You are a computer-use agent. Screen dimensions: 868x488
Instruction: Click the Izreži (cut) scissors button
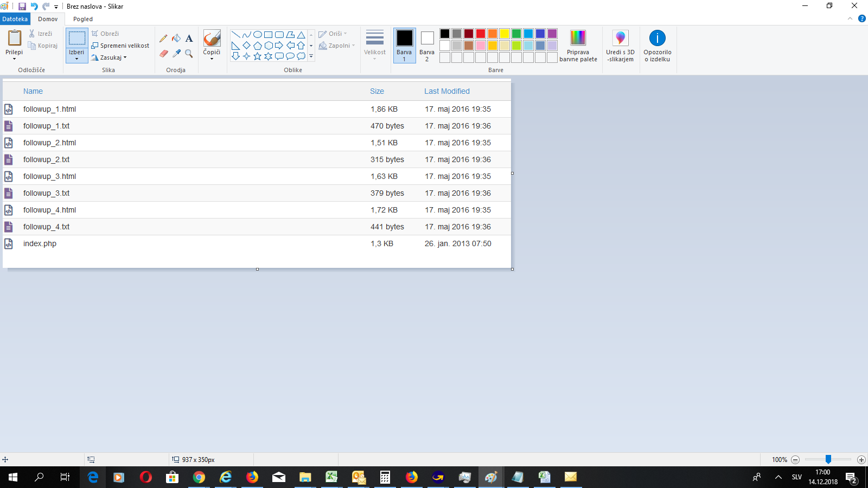[41, 34]
